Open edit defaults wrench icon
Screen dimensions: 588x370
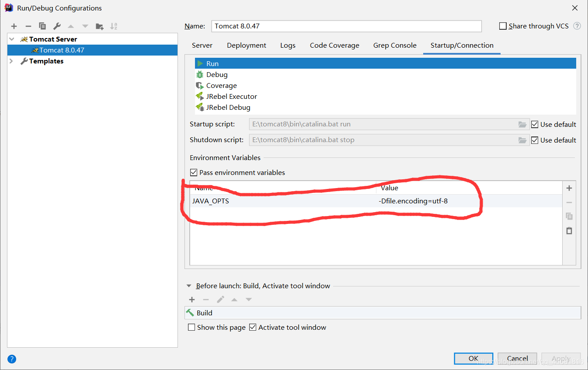coord(57,26)
